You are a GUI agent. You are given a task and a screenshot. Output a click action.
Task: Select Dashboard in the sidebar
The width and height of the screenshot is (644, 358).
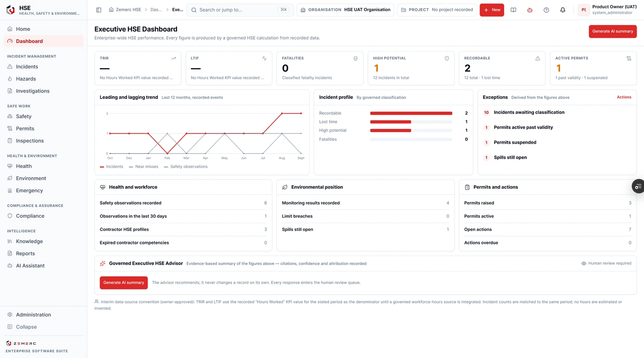(x=43, y=41)
